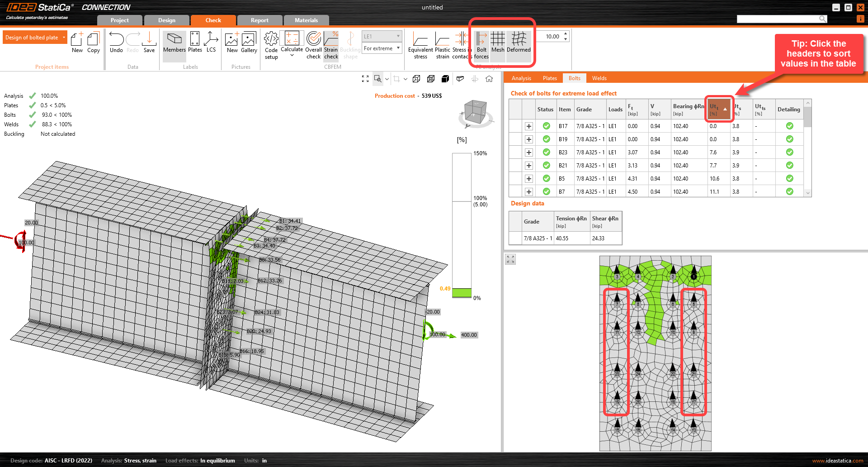Click the home view icon above the 3D model

point(489,78)
